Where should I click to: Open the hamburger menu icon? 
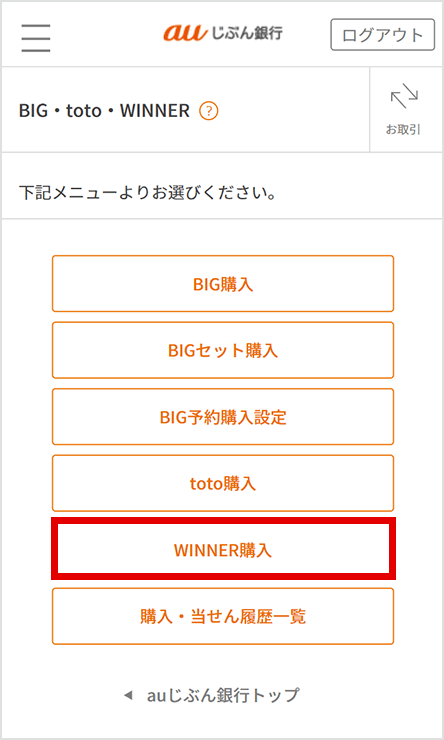(x=35, y=37)
